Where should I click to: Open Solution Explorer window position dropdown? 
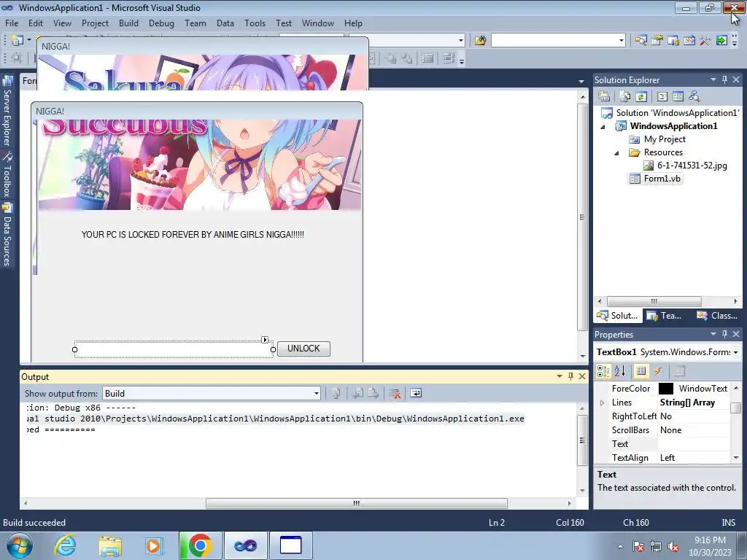(x=713, y=79)
